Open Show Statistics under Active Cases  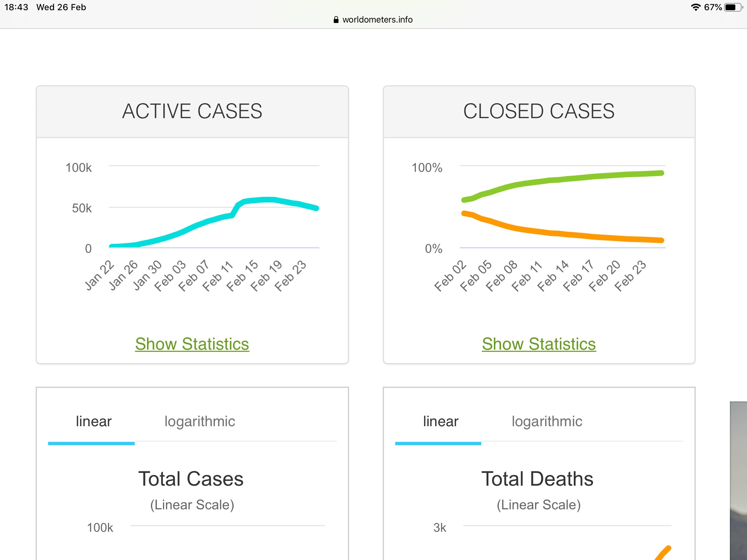point(192,344)
